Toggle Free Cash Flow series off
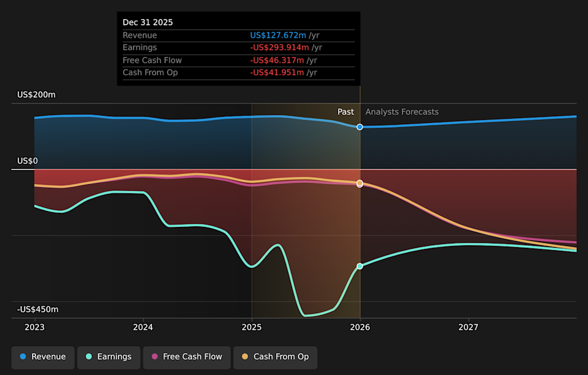The width and height of the screenshot is (588, 375). coord(187,357)
